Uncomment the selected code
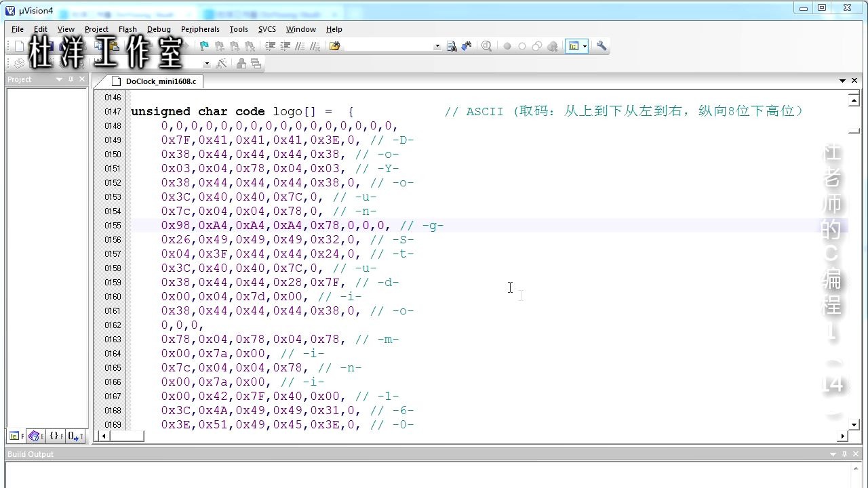The height and width of the screenshot is (488, 868). click(316, 46)
